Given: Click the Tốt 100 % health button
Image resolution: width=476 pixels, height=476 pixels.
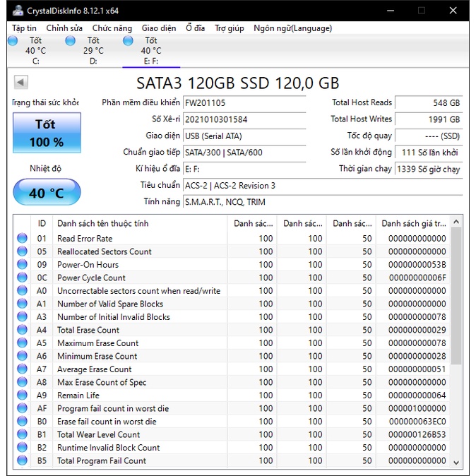Looking at the screenshot, I should click(47, 133).
